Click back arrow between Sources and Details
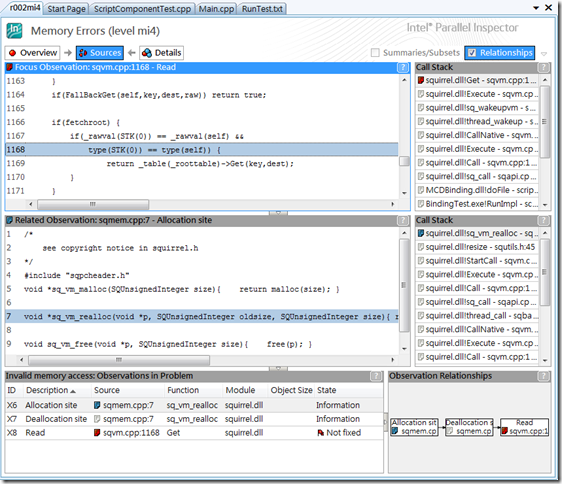The height and width of the screenshot is (484, 562). click(132, 53)
